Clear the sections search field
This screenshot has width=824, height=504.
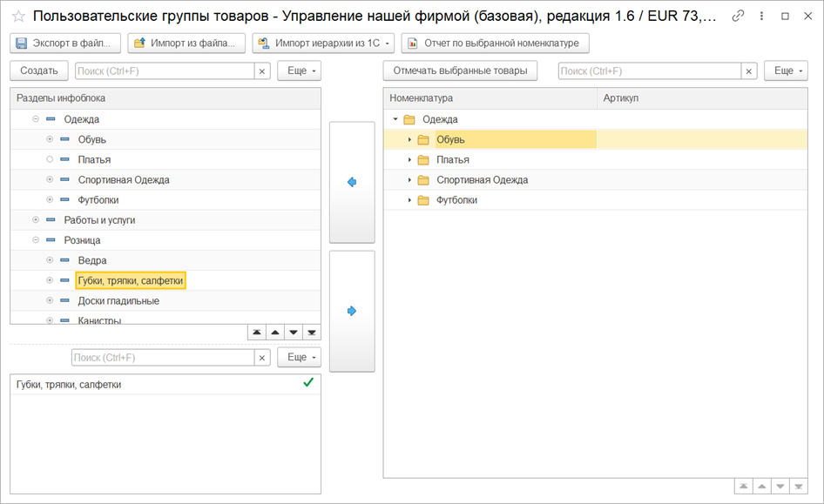[x=261, y=71]
